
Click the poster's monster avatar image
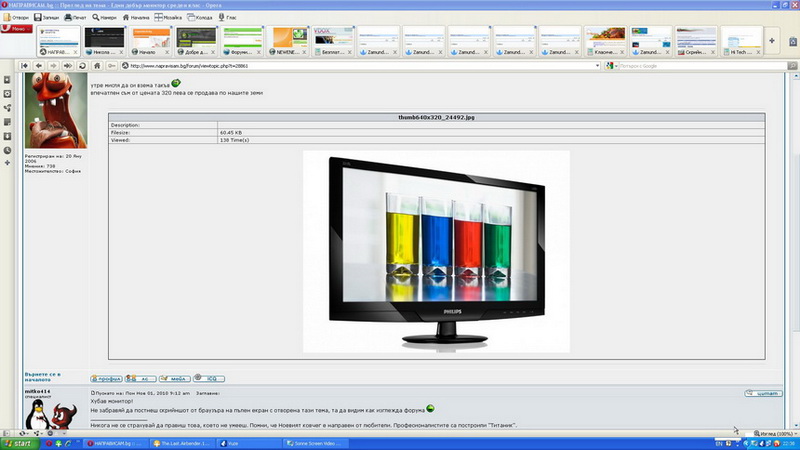[x=56, y=110]
